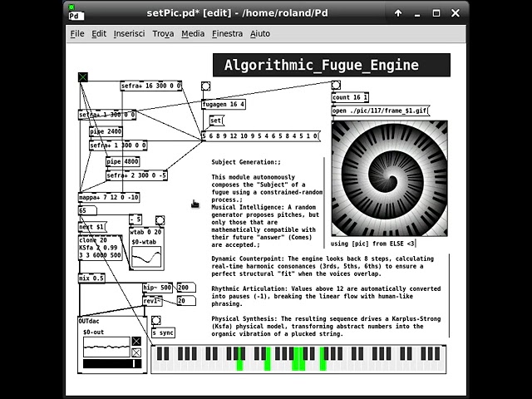532x399 pixels.
Task: Click the number box showing 65
Action: (87, 210)
